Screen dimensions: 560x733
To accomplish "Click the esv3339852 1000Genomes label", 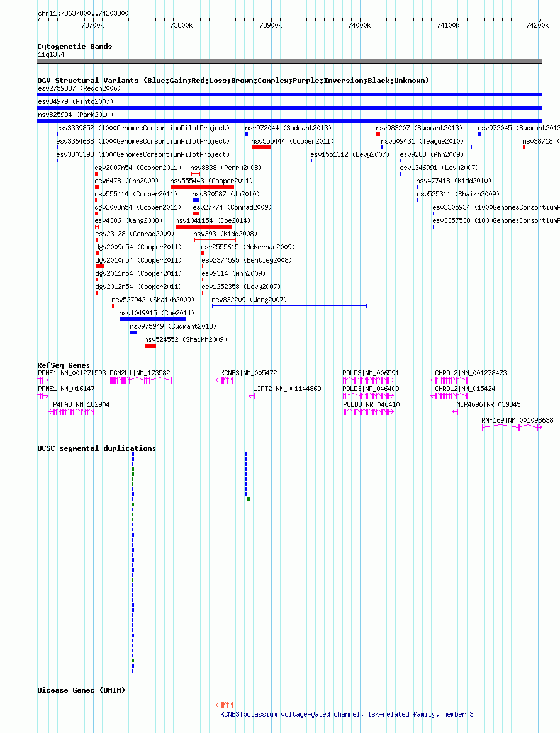I will tap(143, 128).
